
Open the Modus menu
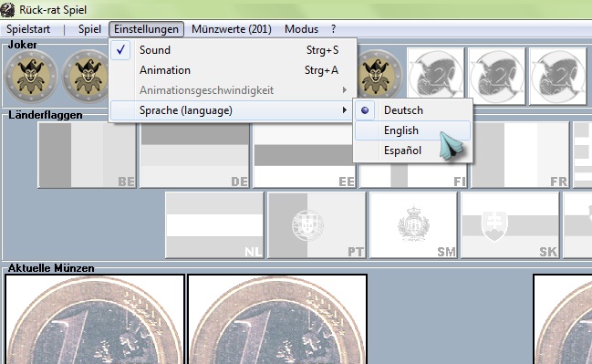[301, 29]
